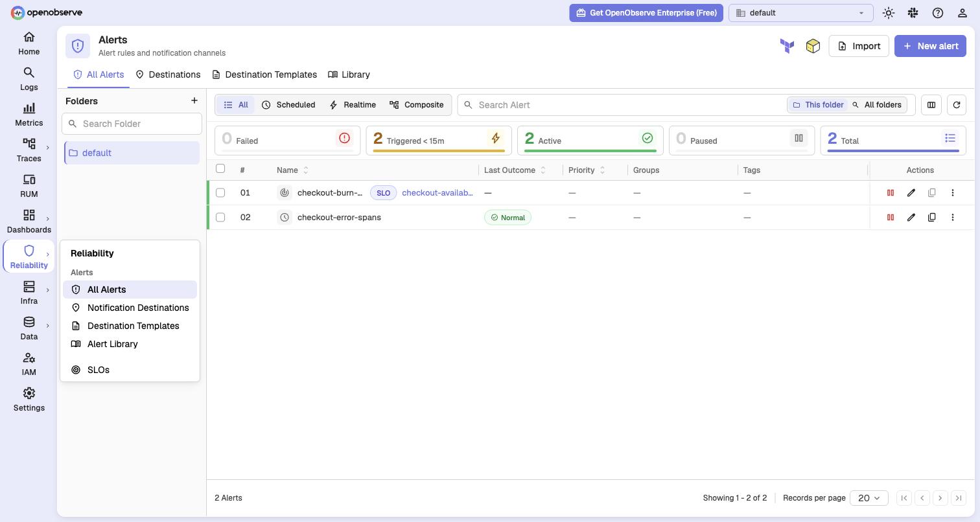Click the OpenObserve logo
Viewport: 980px width, 522px height.
[47, 12]
